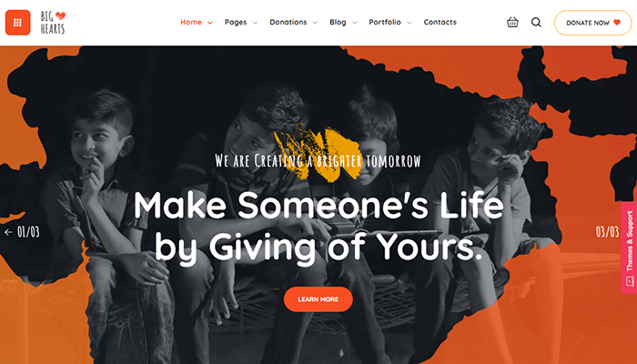The height and width of the screenshot is (364, 637).
Task: Open the Themes & Support side panel
Action: tap(629, 248)
